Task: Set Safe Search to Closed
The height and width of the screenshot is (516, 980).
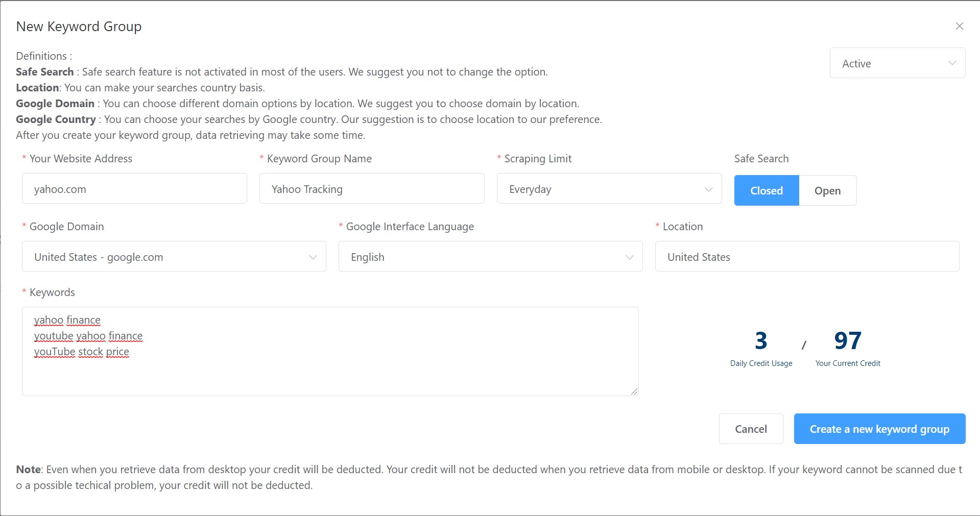Action: (767, 190)
